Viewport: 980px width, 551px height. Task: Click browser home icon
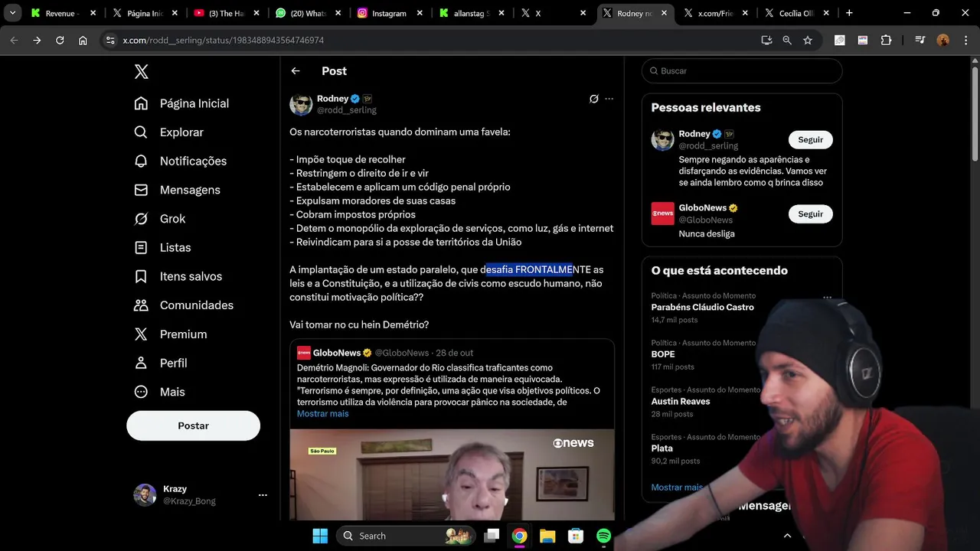(x=83, y=40)
